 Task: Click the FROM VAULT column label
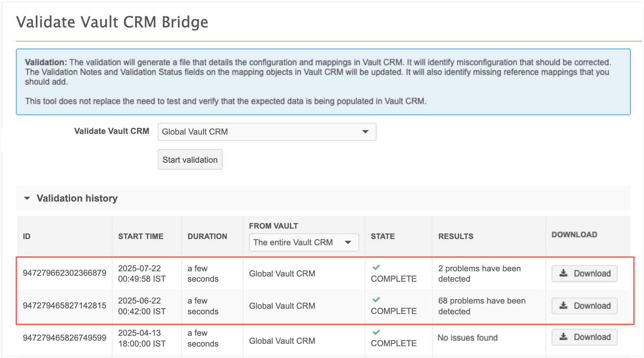(273, 226)
